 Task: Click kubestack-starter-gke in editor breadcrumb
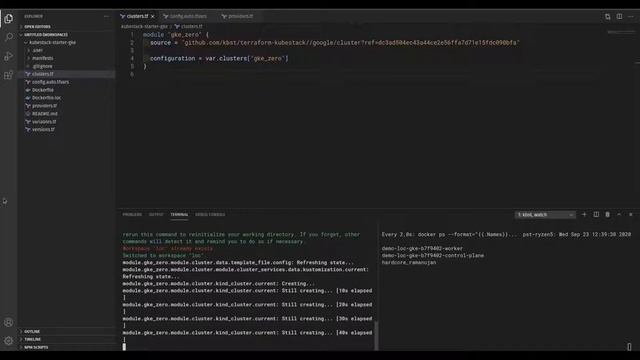pyautogui.click(x=144, y=27)
